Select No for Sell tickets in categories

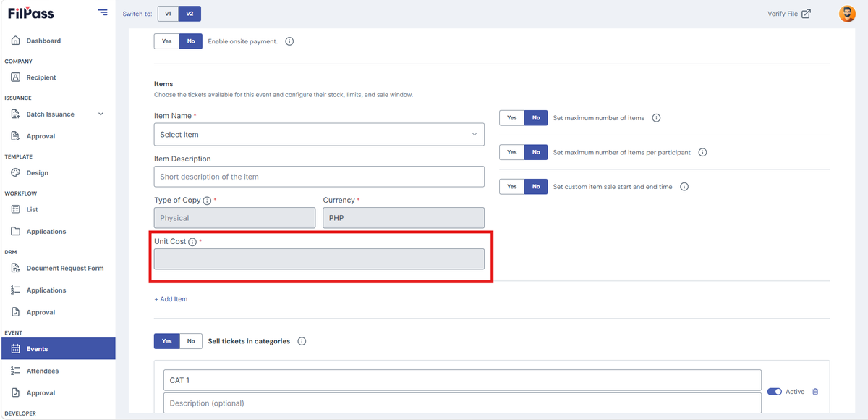tap(191, 341)
